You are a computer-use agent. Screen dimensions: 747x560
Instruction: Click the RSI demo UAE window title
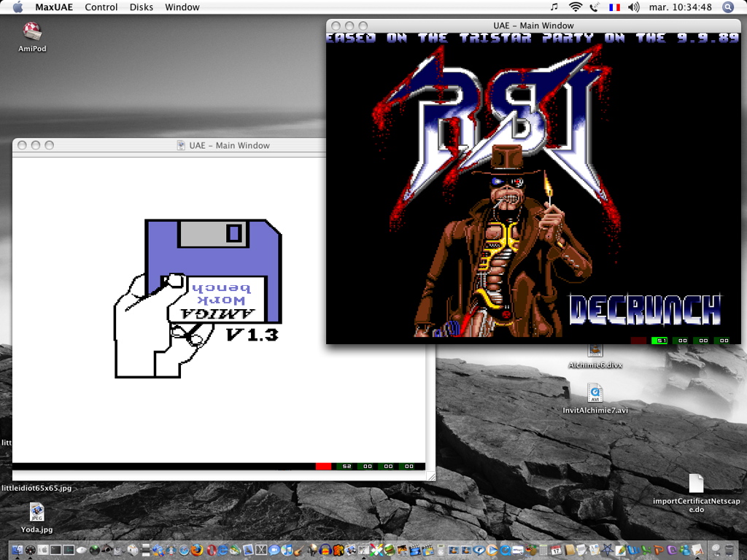click(x=533, y=26)
